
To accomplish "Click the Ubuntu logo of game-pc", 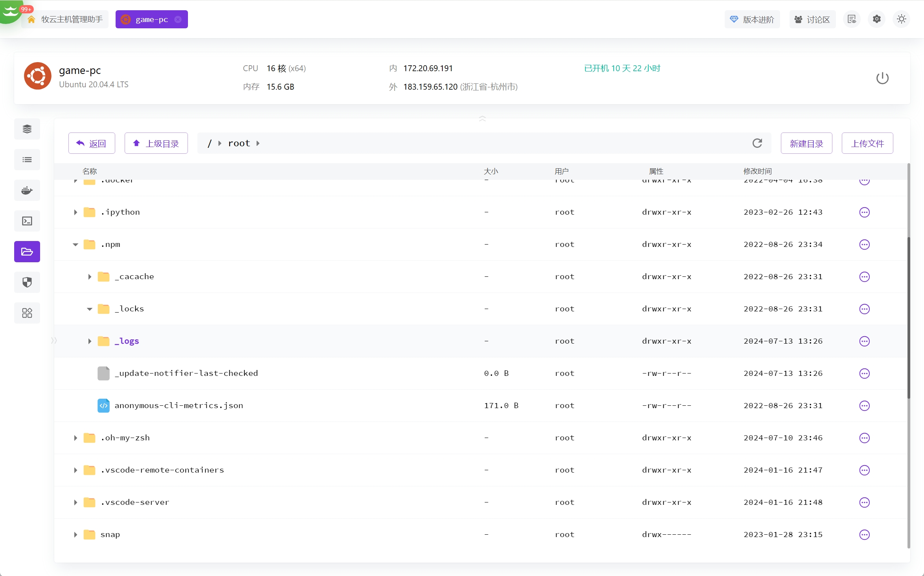I will tap(38, 76).
